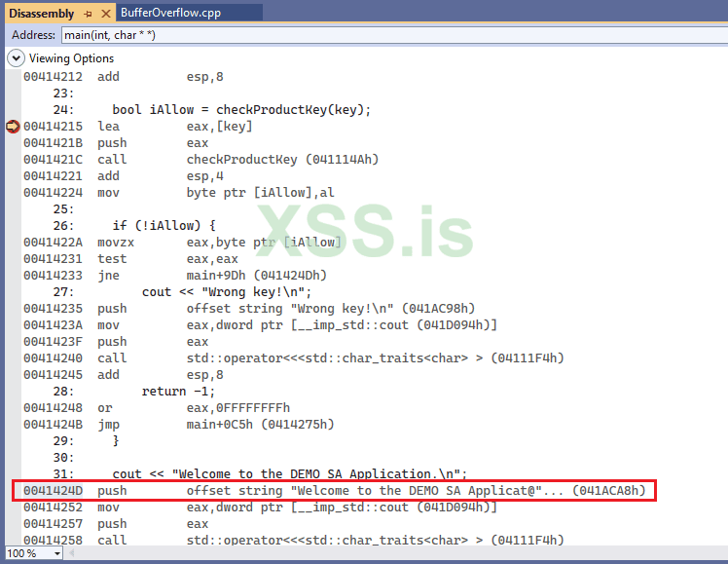Click the call at address 00414240

point(294,358)
